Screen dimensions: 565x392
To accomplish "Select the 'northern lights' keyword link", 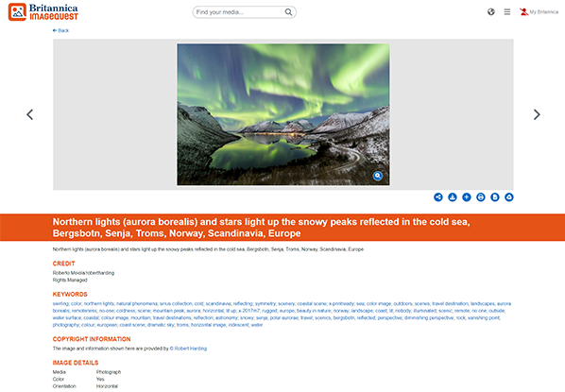I will pos(98,304).
